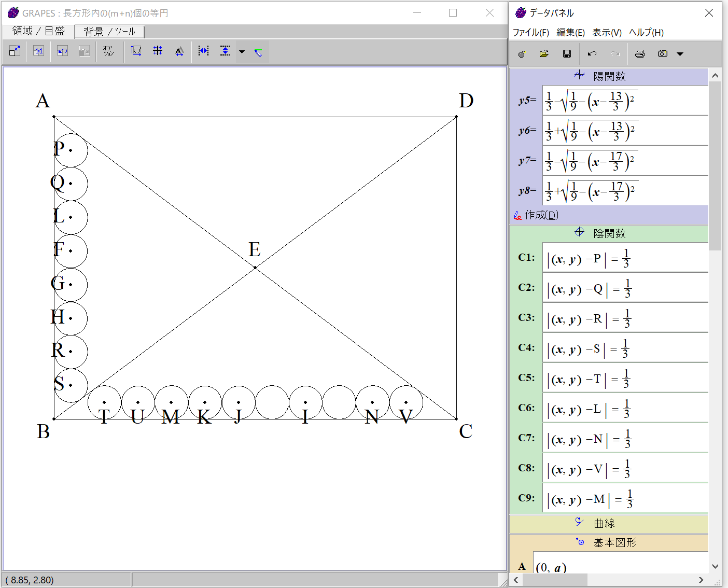Collapse the 陰関数 section header

tap(609, 233)
